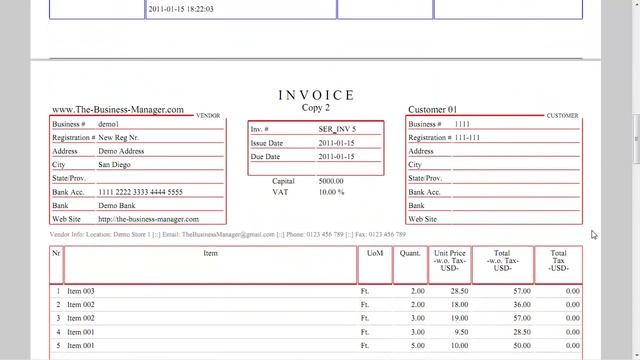Click 'Item 001' in row 5
This screenshot has width=640, height=360.
(x=81, y=345)
